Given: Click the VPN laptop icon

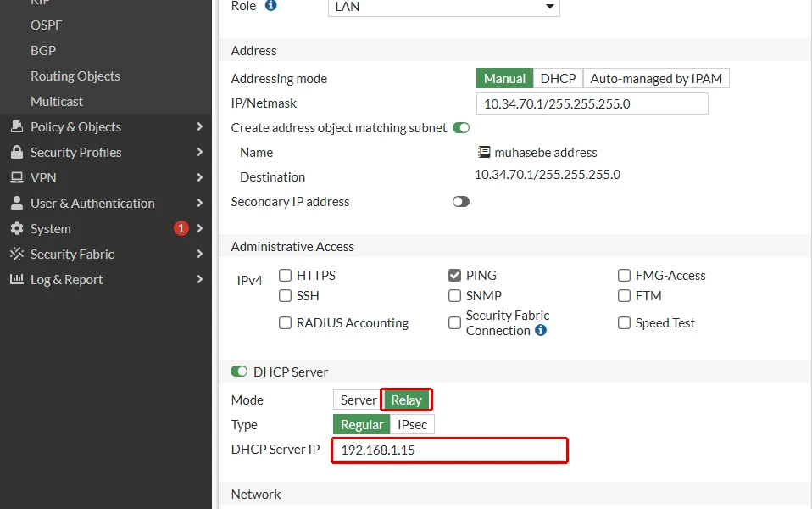Looking at the screenshot, I should point(17,177).
